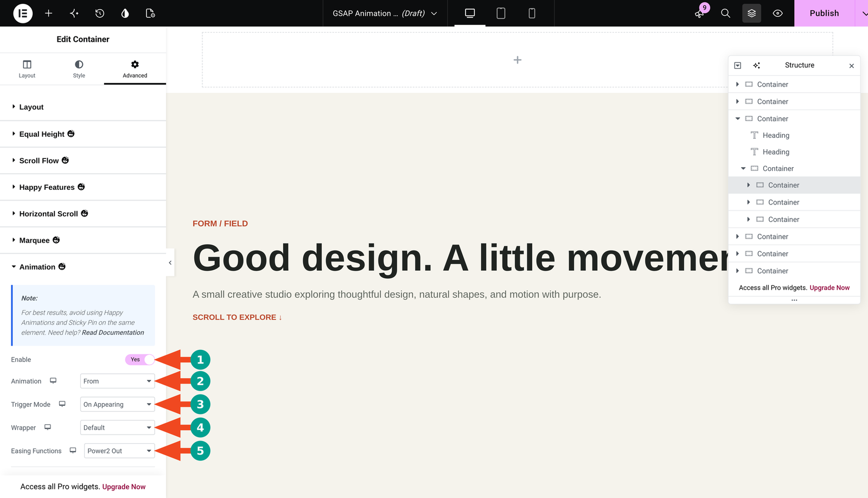The height and width of the screenshot is (498, 868).
Task: Click the responsive icon next to Trigger Mode
Action: point(62,404)
